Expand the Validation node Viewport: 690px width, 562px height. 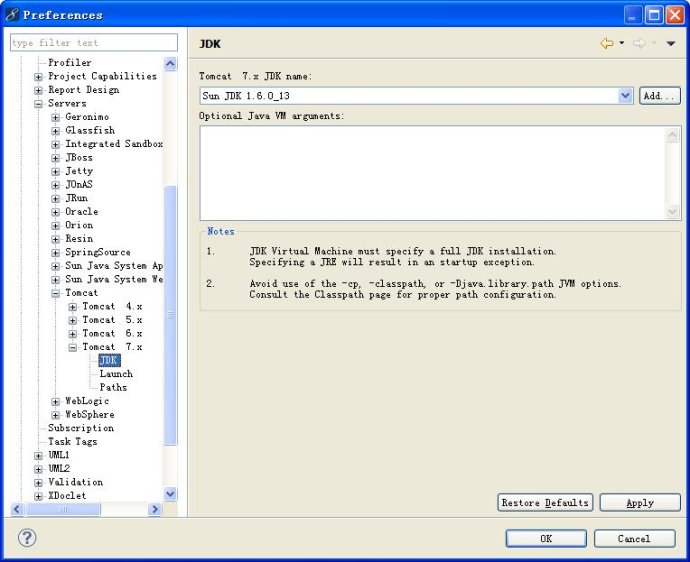[39, 483]
